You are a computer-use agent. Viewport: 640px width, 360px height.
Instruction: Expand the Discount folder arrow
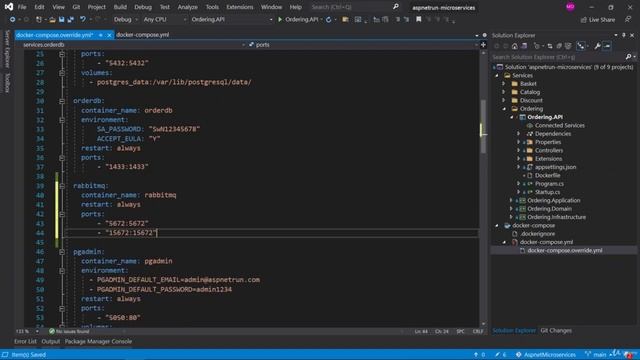504,100
